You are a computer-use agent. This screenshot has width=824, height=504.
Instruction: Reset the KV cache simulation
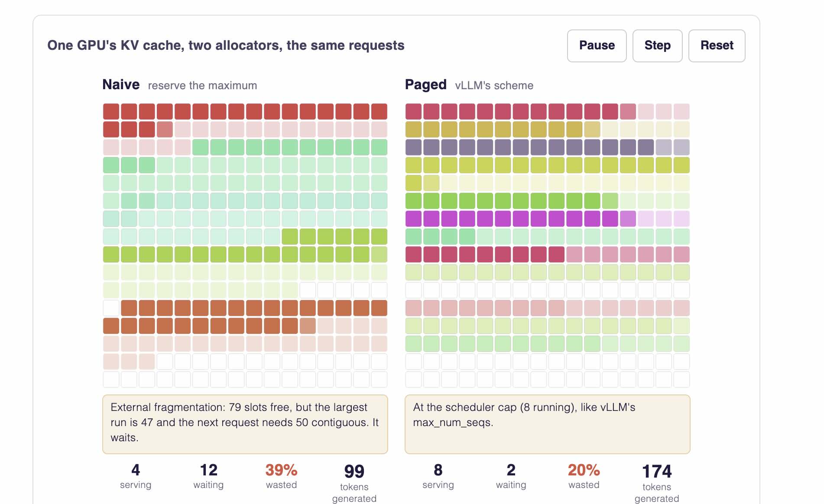(x=717, y=46)
